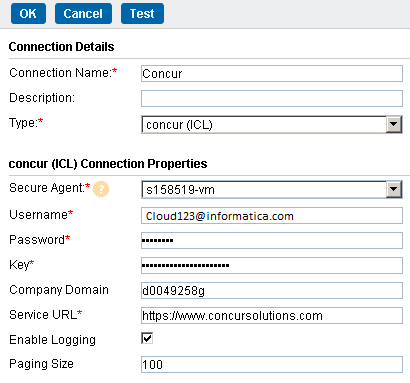
Task: Click the Cancel button
Action: tap(83, 14)
